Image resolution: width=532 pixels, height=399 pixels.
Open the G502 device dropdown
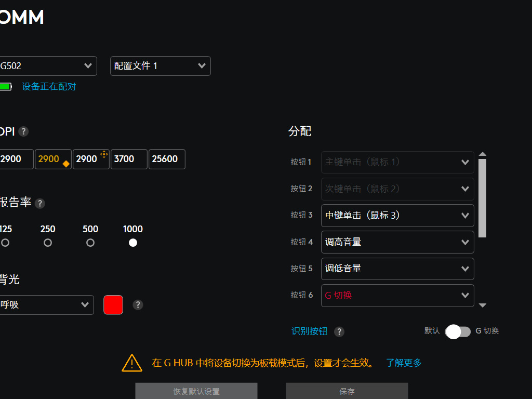tap(48, 66)
